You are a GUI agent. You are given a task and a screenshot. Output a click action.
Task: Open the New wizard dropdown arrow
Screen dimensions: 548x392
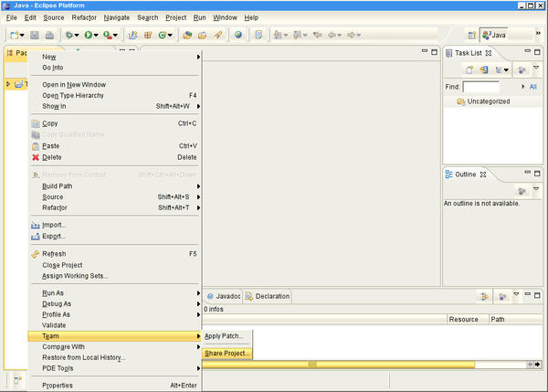pos(22,36)
